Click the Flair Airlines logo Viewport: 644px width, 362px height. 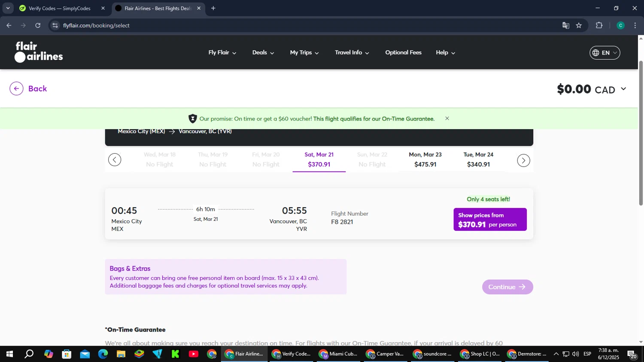[39, 52]
